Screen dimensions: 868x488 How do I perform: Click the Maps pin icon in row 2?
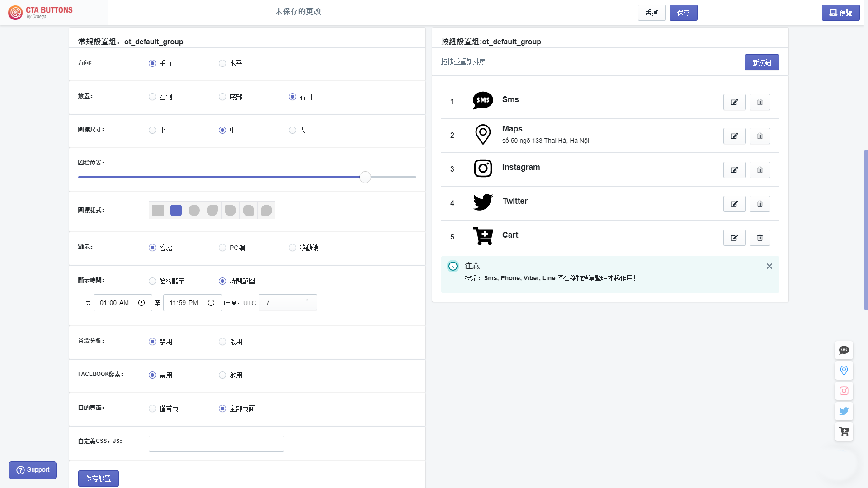pyautogui.click(x=483, y=135)
